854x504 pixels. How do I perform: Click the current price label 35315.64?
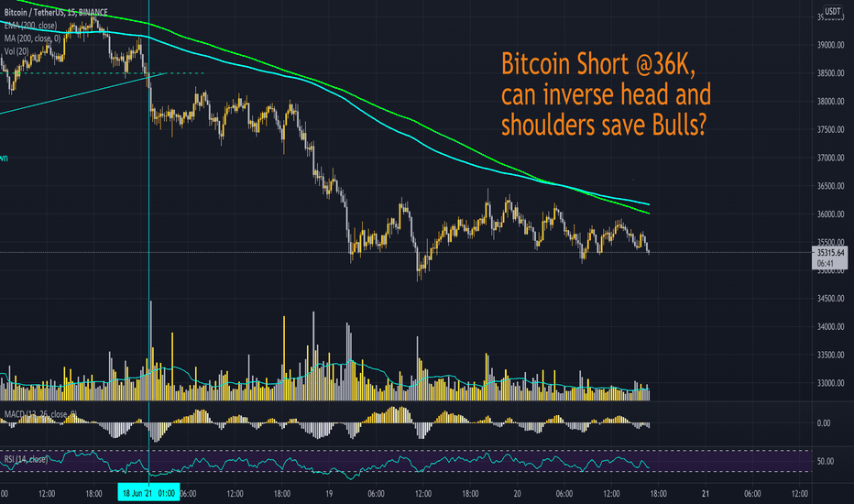[830, 253]
